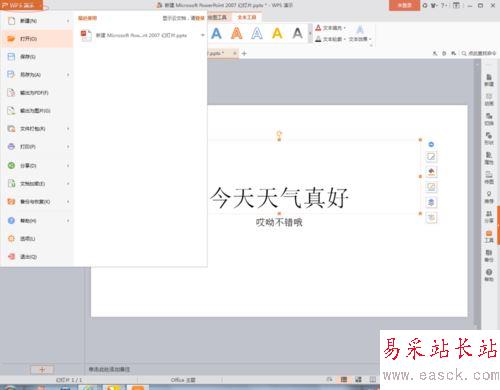Image resolution: width=500 pixels, height=390 pixels.
Task: Expand the 备份与恢复 submenu arrow
Action: (68, 202)
